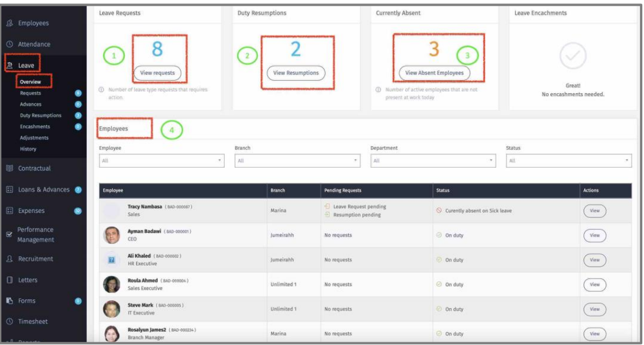Expand the Status filter dropdown

568,161
